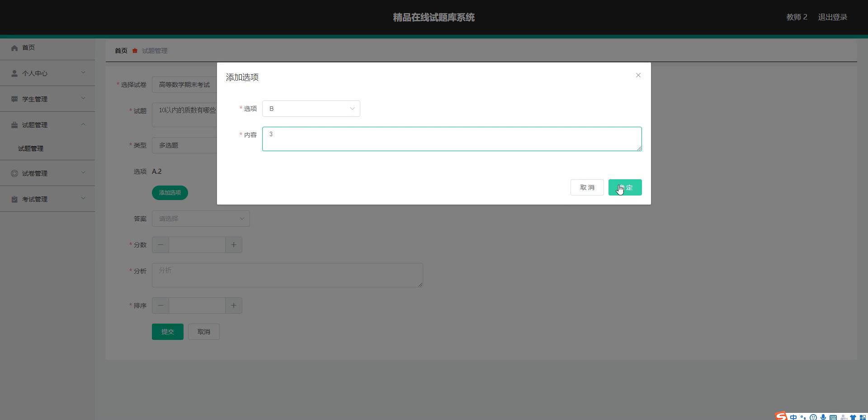Screen dimensions: 868x420
Task: Collapse the 试题管理 menu chevron
Action: tap(83, 124)
